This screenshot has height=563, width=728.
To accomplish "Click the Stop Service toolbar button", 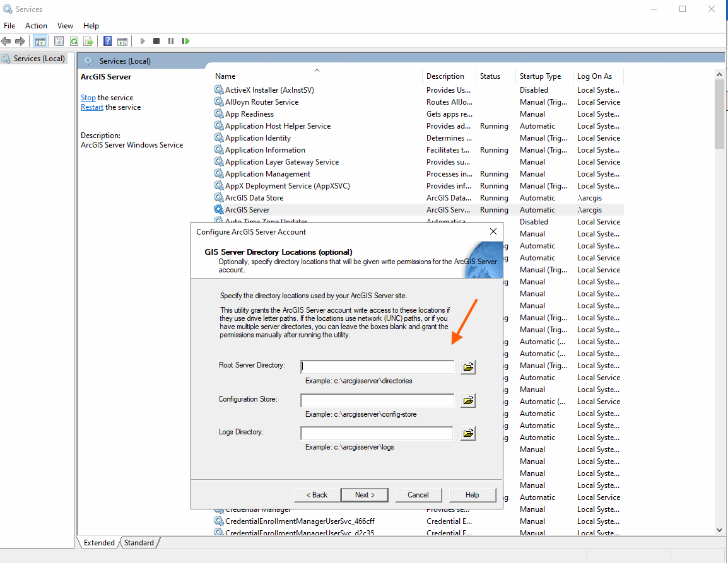I will 156,41.
